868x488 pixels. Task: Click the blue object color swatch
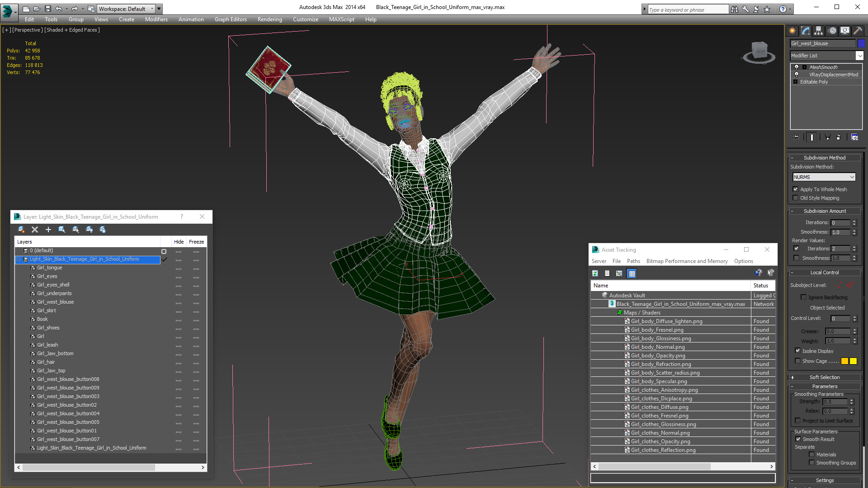pos(861,43)
